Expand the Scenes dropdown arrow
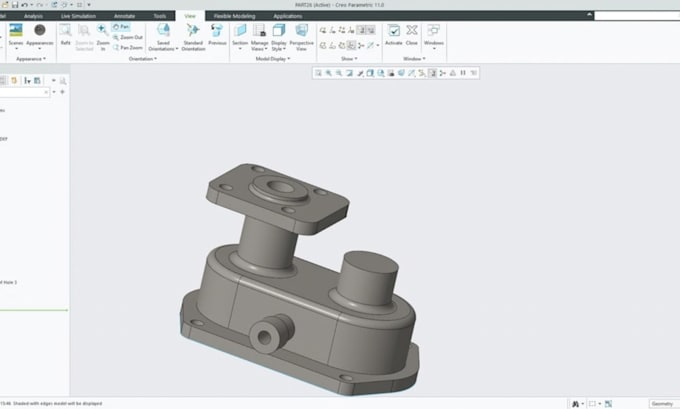Screen dimensions: 680x409 (x=16, y=49)
